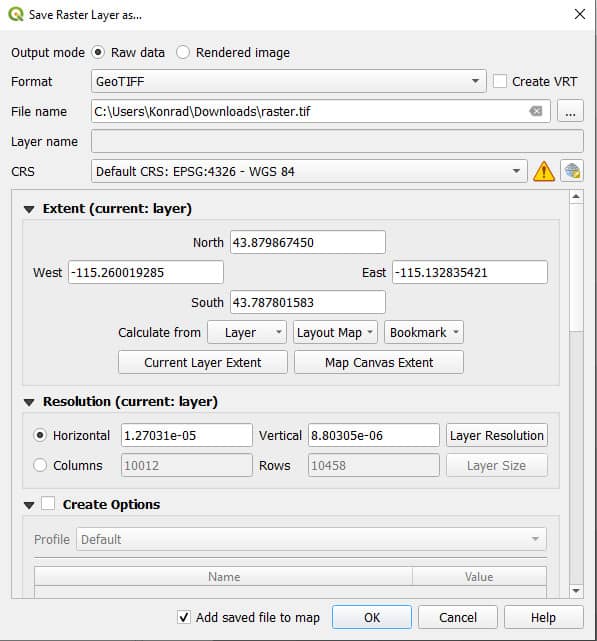Click the file browse ellipsis button
Screen dimensions: 597x641
(570, 111)
